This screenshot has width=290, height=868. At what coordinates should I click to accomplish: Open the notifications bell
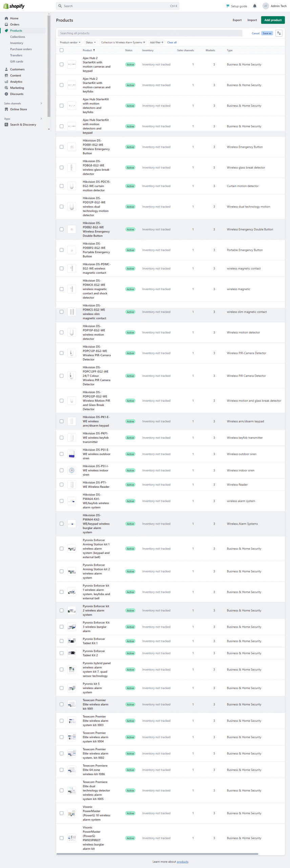pos(255,6)
